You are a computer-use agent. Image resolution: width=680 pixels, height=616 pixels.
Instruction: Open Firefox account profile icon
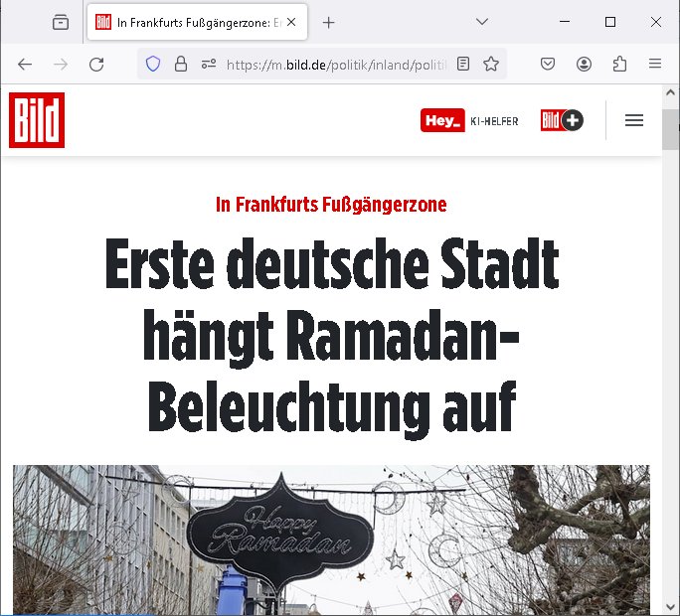point(584,65)
